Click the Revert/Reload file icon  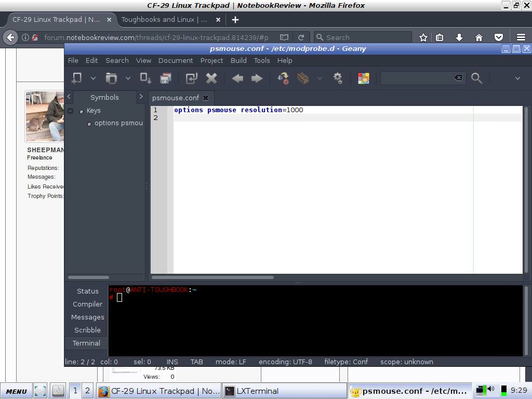191,78
